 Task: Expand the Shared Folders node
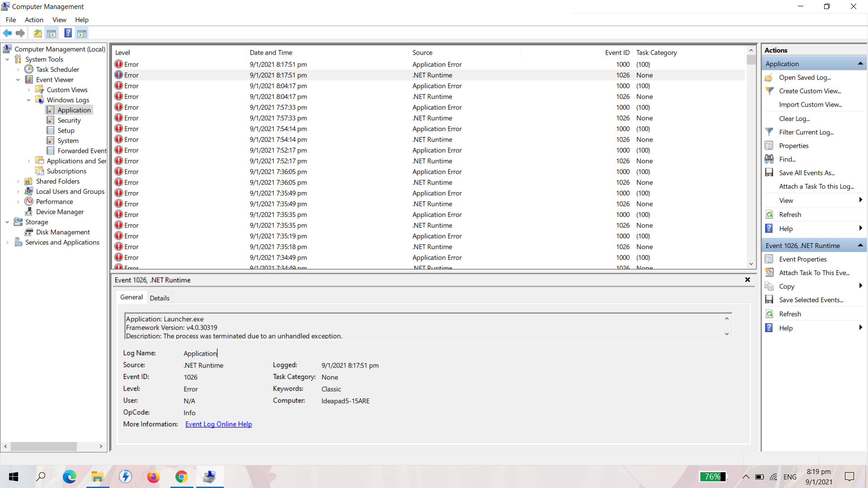pos(18,181)
